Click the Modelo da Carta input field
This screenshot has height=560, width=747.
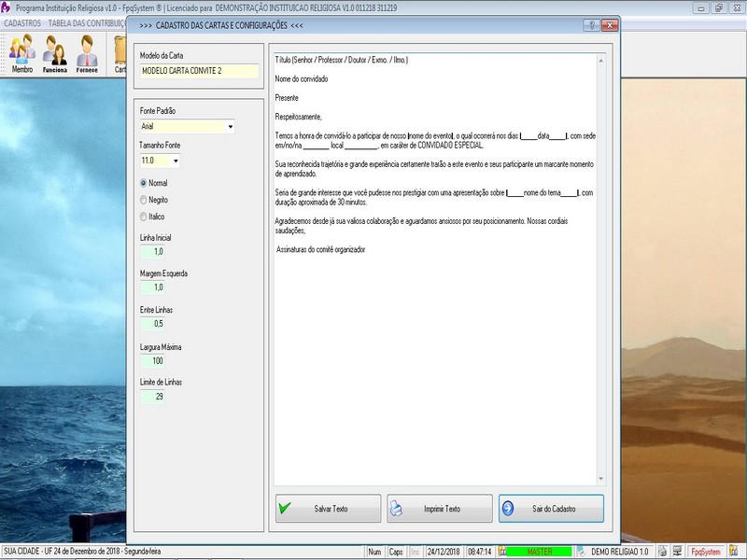[199, 71]
